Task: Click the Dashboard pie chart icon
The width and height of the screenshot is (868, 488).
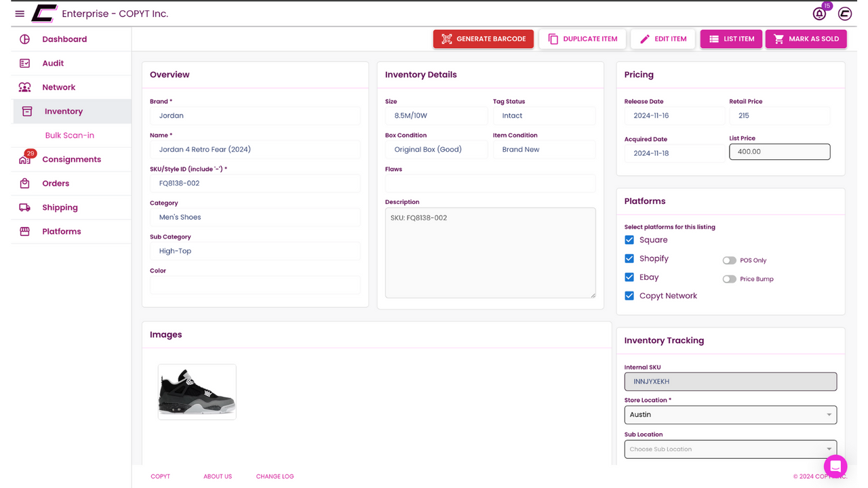Action: [x=25, y=39]
